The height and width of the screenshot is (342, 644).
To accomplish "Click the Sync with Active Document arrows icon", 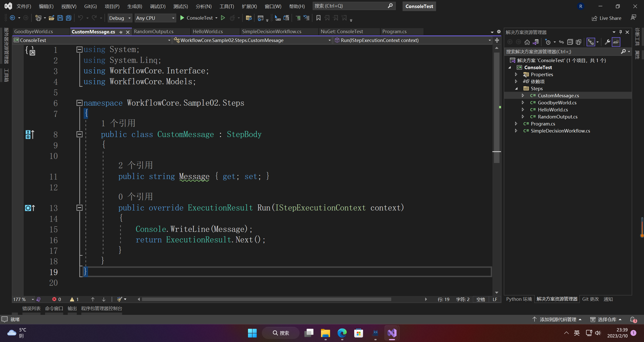I will pos(561,42).
